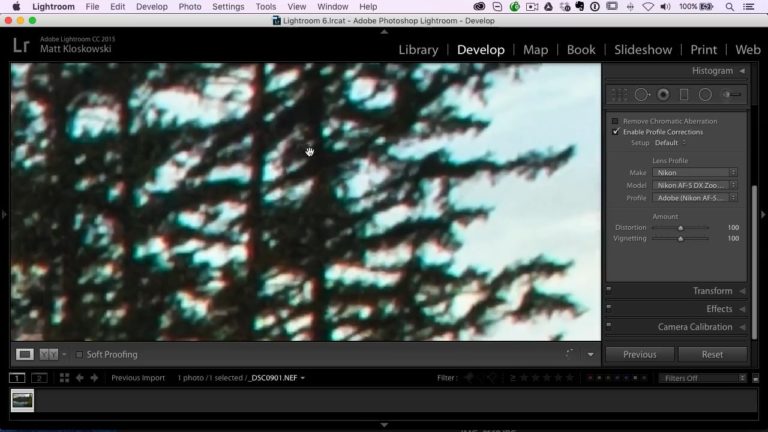Select the Red Eye Correction tool
This screenshot has width=768, height=432.
coord(663,95)
